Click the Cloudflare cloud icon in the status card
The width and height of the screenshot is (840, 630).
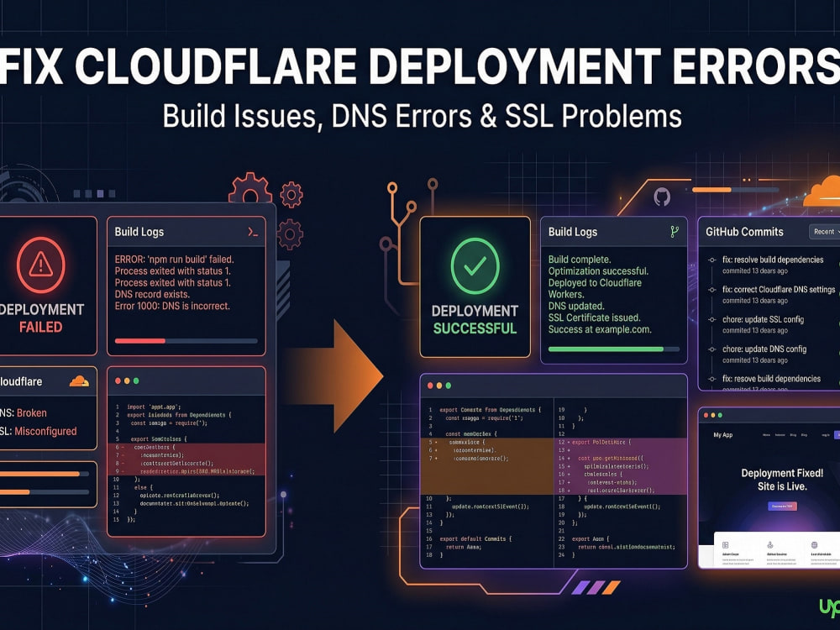(x=79, y=381)
